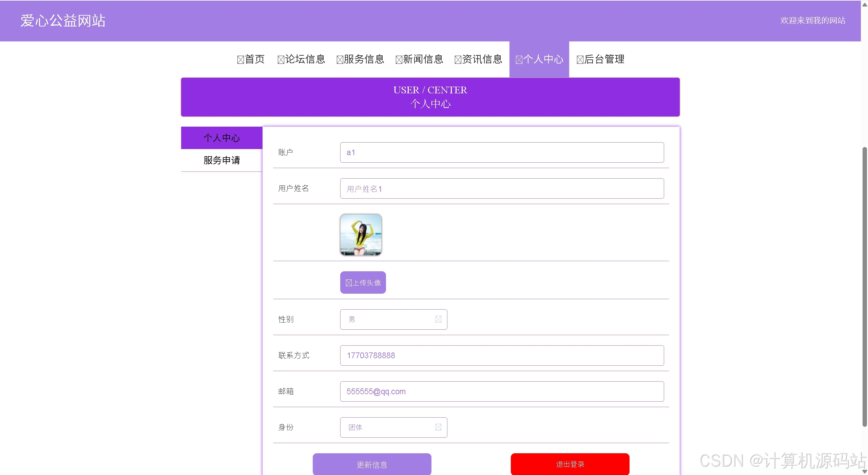Click the 联系方式 phone number field

coord(502,355)
